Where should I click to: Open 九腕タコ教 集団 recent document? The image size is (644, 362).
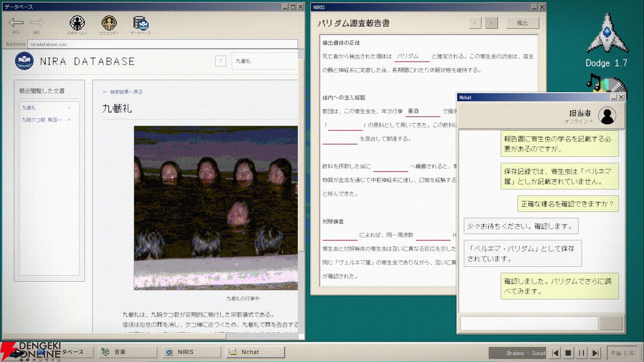42,120
